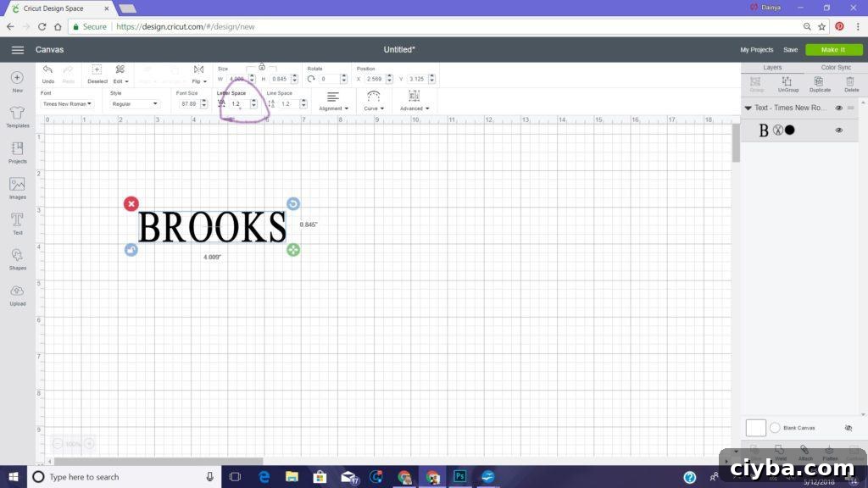Screen dimensions: 868x488
Task: Click the size lock aspect ratio icon
Action: pyautogui.click(x=262, y=67)
